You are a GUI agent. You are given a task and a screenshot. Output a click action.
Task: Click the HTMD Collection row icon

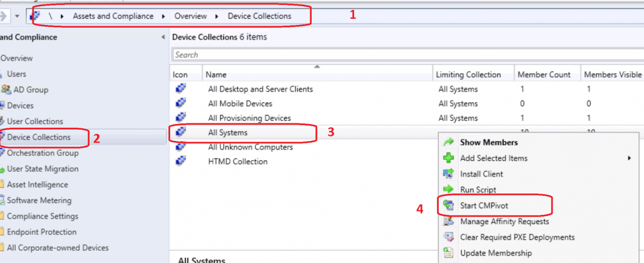[x=180, y=162]
